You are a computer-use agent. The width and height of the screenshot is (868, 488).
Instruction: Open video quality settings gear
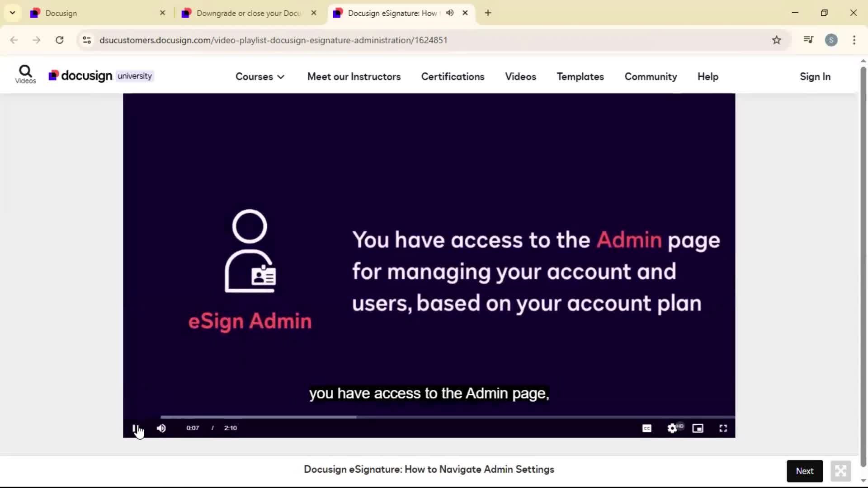point(672,428)
